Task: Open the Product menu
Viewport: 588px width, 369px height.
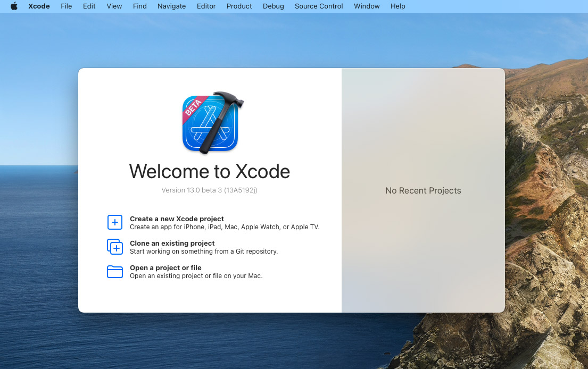Action: click(x=239, y=6)
